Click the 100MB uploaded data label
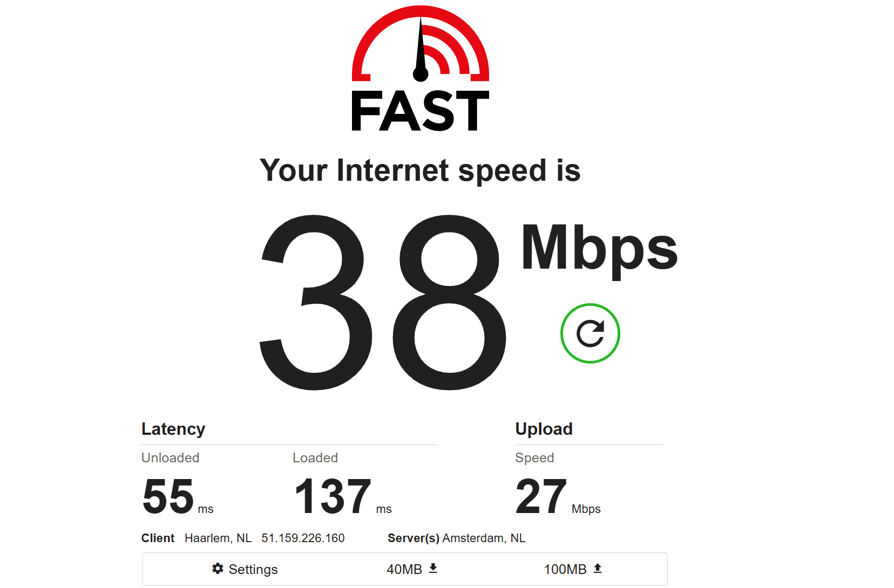 (x=565, y=569)
